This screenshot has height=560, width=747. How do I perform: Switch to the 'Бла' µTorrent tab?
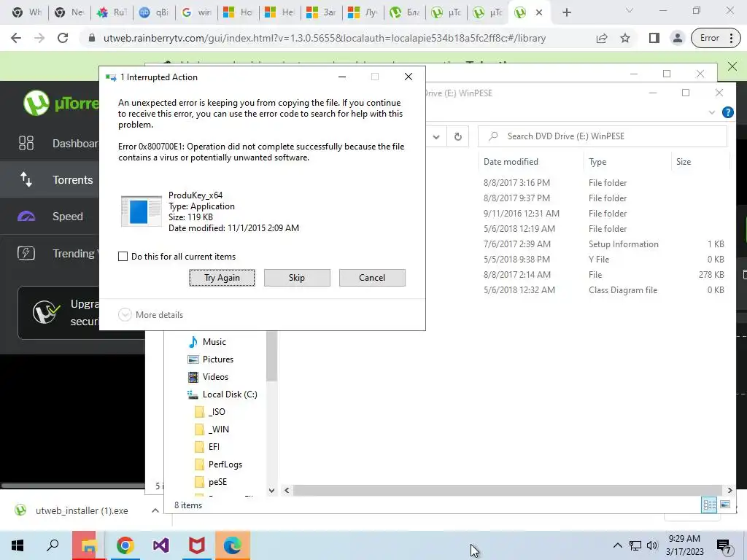pyautogui.click(x=405, y=12)
